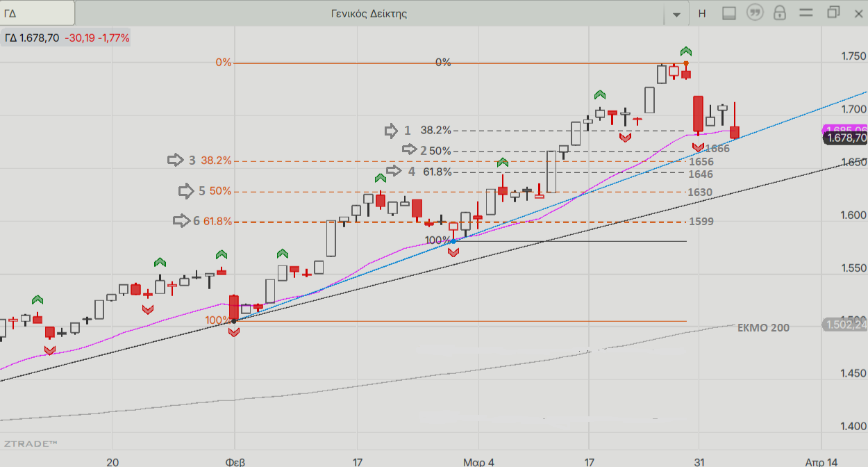Screen dimensions: 868x467
Task: Click the 1656 Fibonacci level label
Action: (701, 161)
